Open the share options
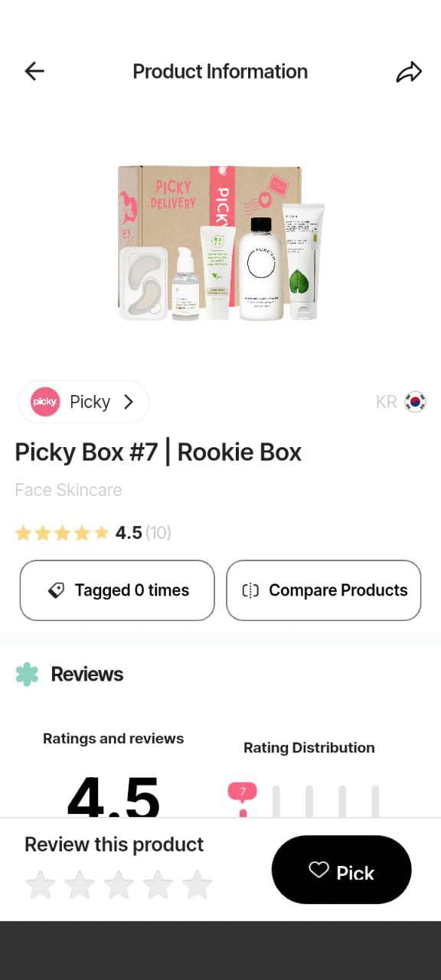Image resolution: width=441 pixels, height=980 pixels. [410, 70]
